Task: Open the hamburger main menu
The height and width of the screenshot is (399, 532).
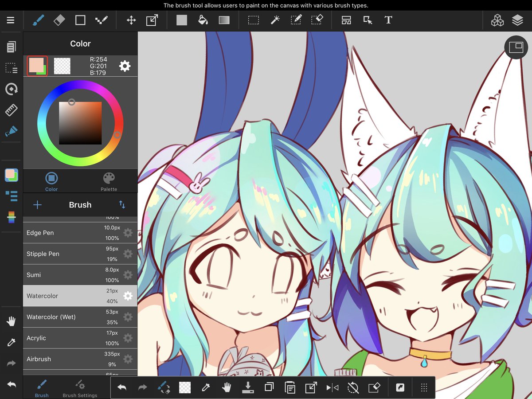Action: coord(10,20)
